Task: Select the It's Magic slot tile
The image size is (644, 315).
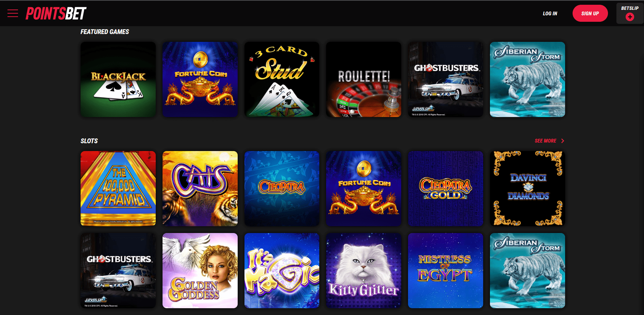Action: 282,270
